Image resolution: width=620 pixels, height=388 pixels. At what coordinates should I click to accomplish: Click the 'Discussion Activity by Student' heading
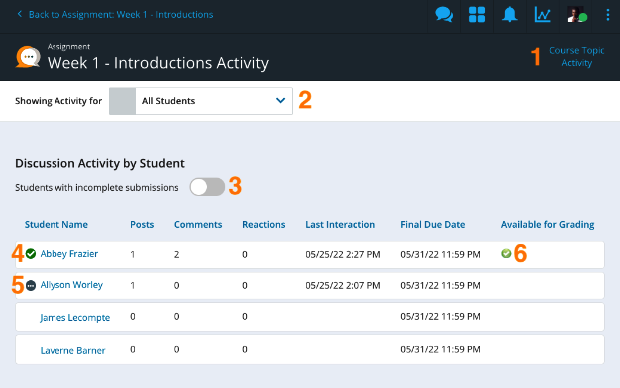(x=100, y=163)
